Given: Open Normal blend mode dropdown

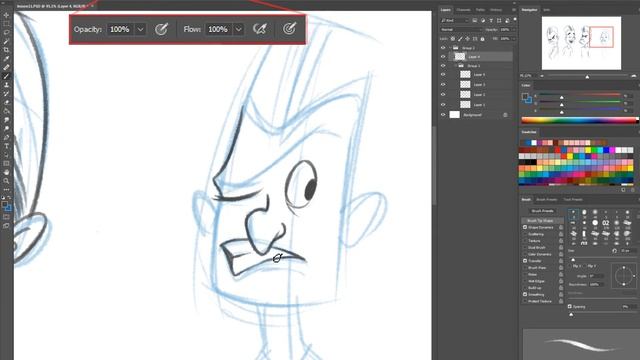Looking at the screenshot, I should (460, 29).
